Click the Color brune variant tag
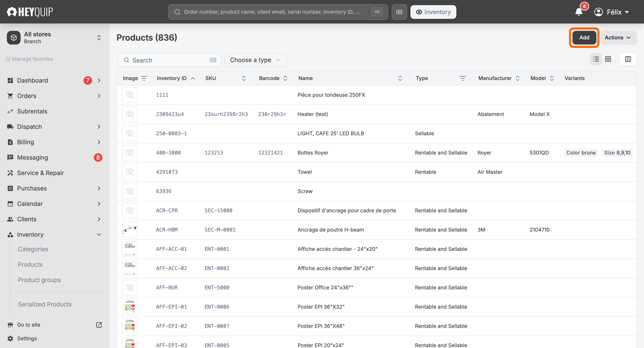 (x=581, y=153)
